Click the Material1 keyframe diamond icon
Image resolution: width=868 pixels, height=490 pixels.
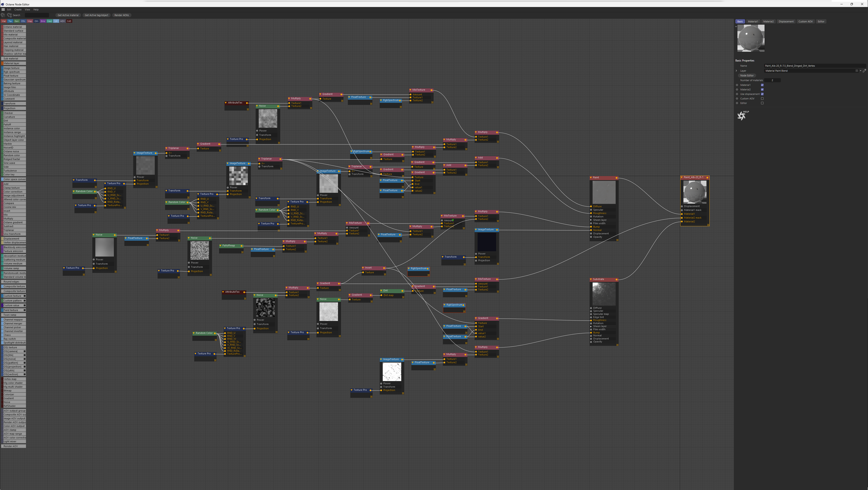(737, 85)
